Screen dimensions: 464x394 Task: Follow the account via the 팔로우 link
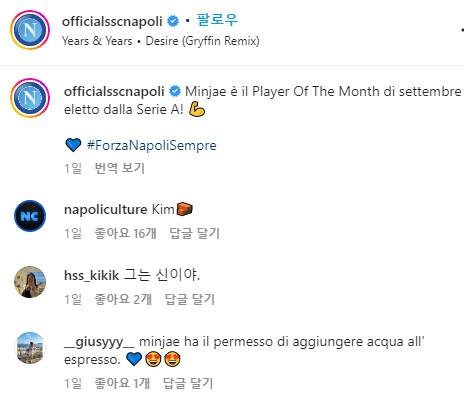[x=217, y=19]
